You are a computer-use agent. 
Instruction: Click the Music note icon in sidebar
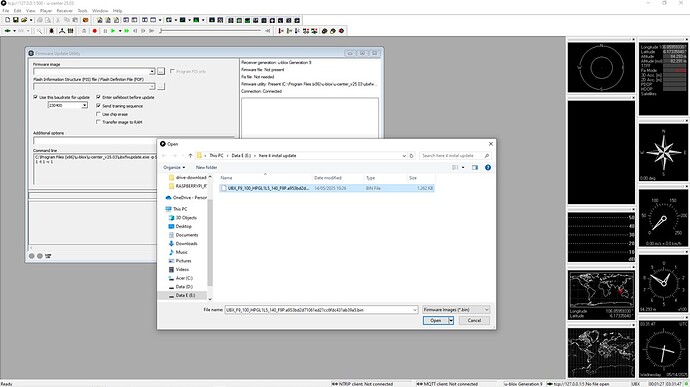coord(171,252)
